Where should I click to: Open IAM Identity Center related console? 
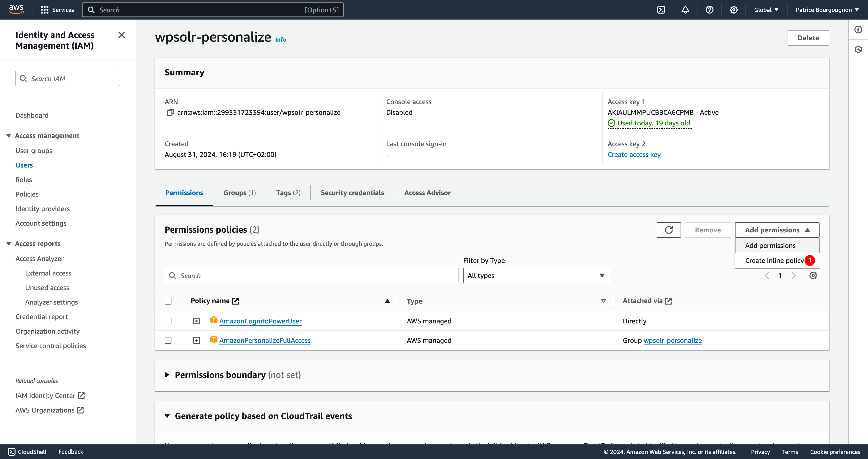(50, 395)
